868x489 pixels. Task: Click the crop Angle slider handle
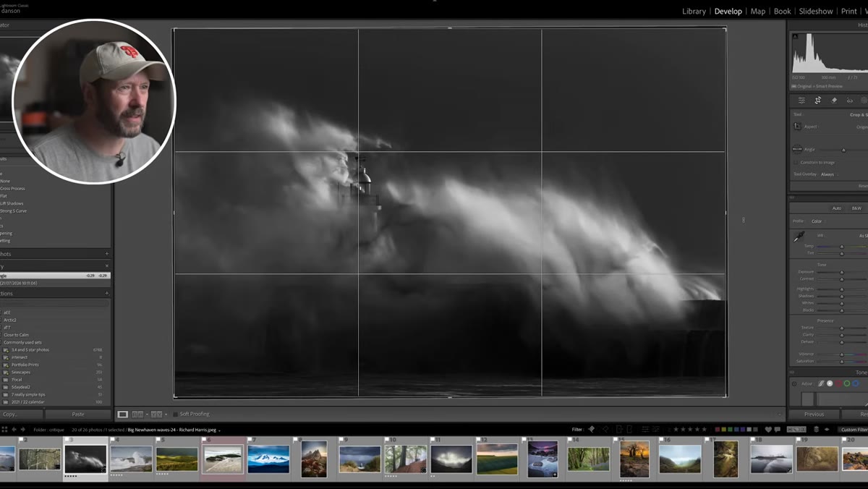[x=843, y=150]
